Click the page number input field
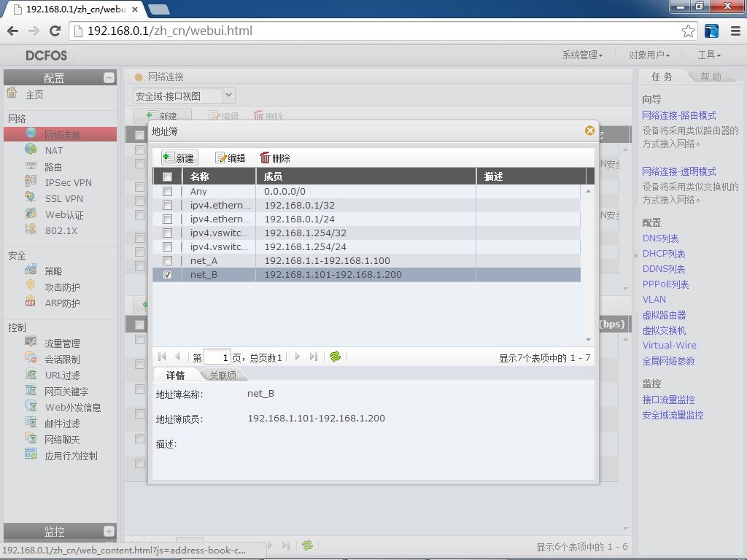 pyautogui.click(x=217, y=357)
